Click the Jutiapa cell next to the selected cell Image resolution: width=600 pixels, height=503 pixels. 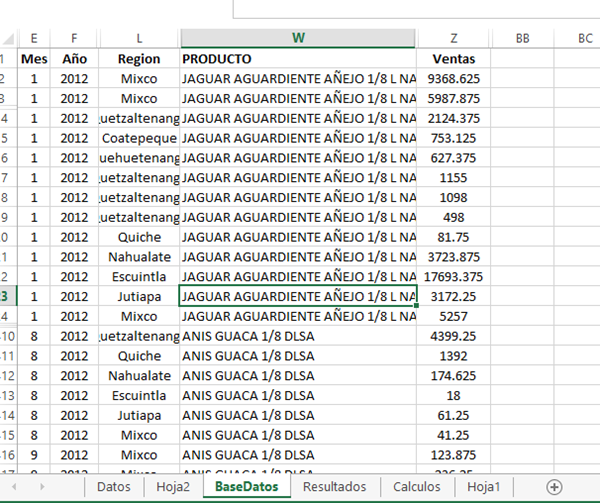(139, 296)
